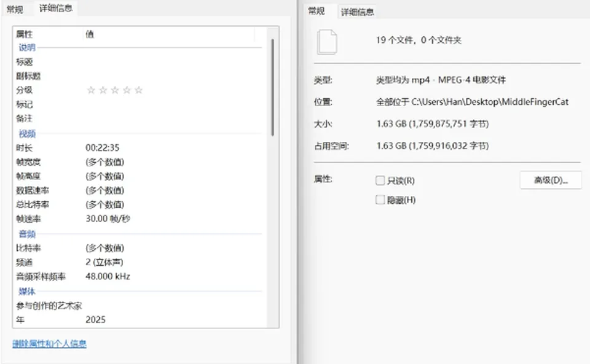Viewport: 590px width, 364px height.
Task: Click the 帧速率 value 30.00 帧/秒
Action: tap(108, 219)
